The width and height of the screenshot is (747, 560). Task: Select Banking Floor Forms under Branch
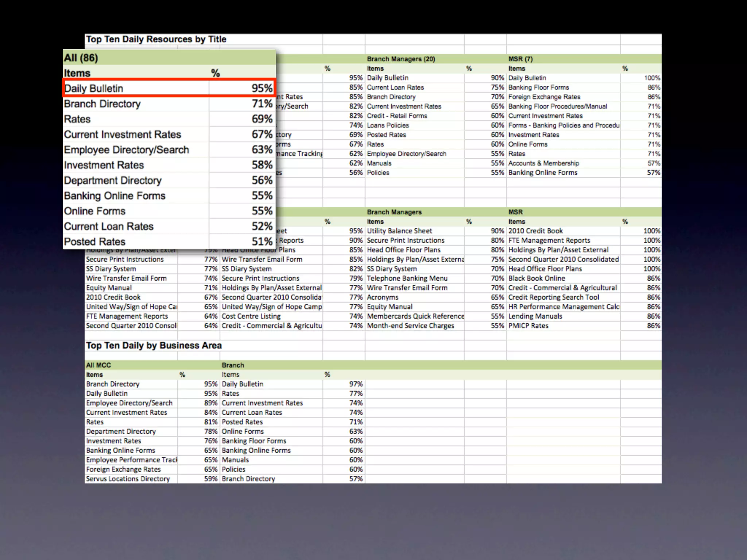pyautogui.click(x=254, y=441)
